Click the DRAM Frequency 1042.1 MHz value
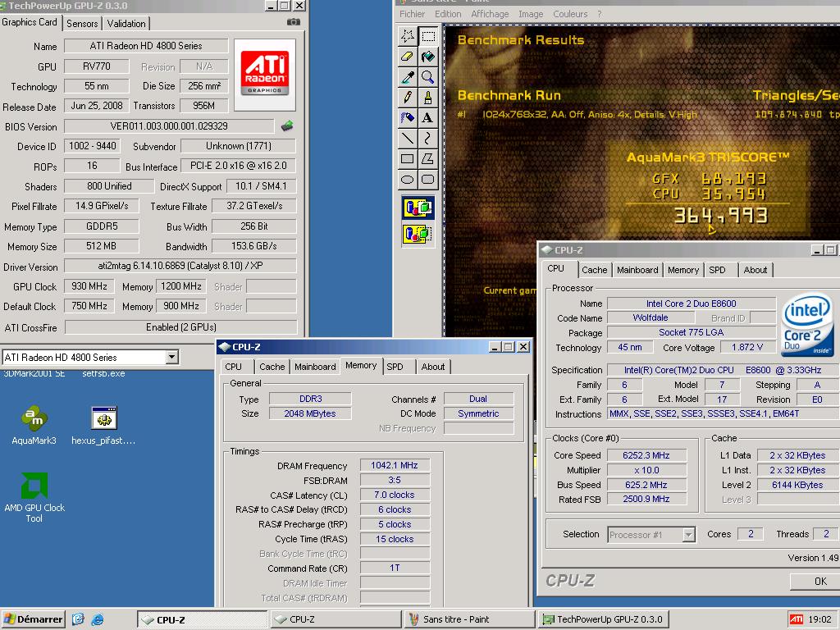840x630 pixels. [395, 465]
